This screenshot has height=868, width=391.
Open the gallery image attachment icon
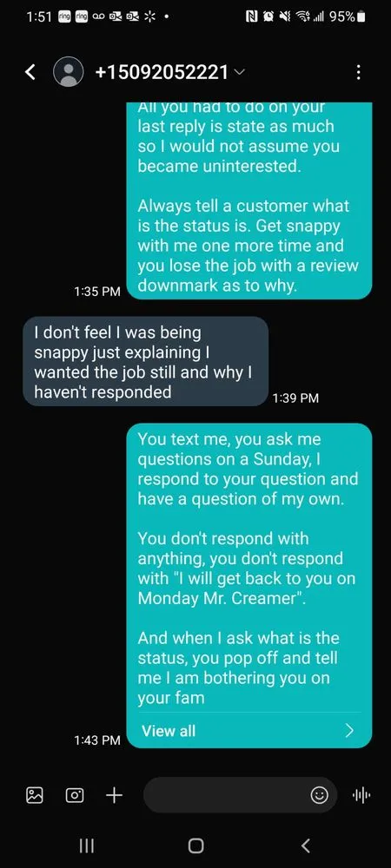point(35,795)
